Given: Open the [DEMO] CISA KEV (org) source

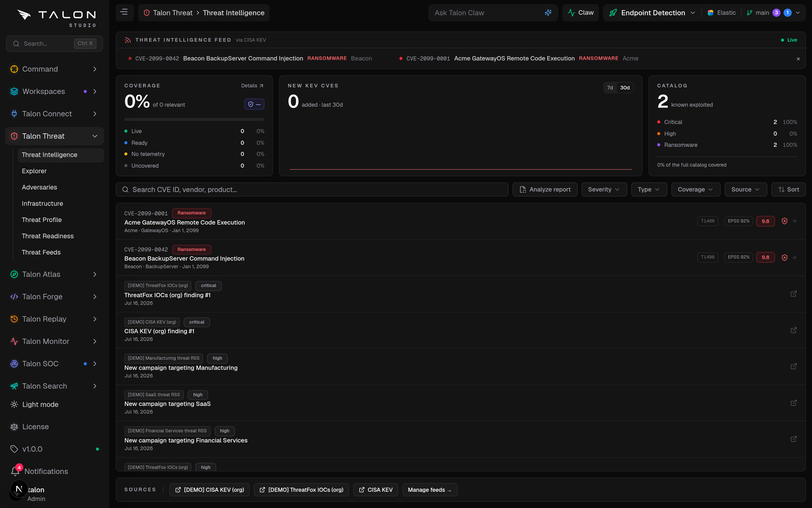Looking at the screenshot, I should [x=209, y=490].
